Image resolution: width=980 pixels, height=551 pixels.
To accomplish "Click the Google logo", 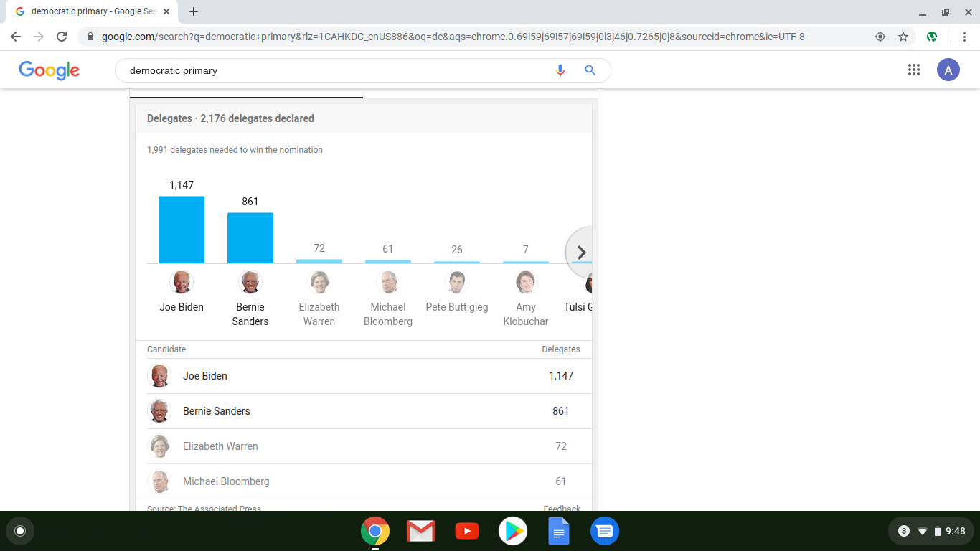I will coord(49,70).
